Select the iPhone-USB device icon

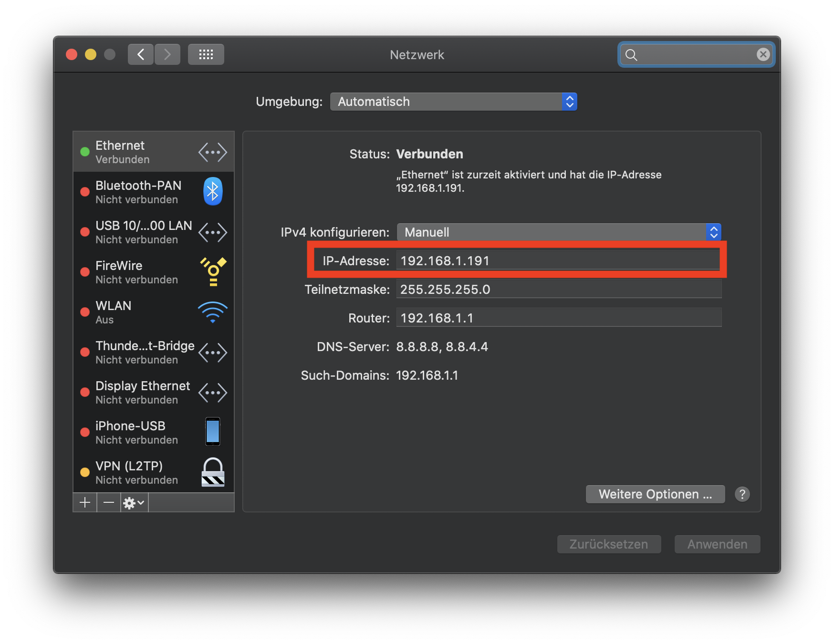(x=213, y=432)
